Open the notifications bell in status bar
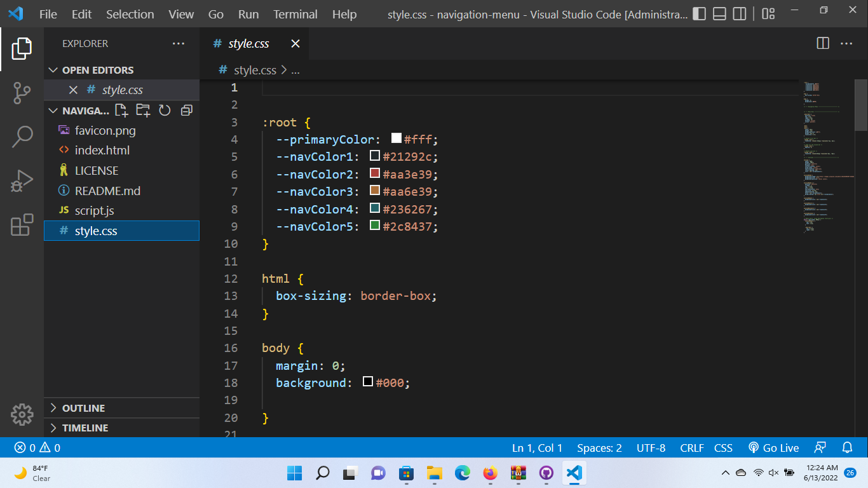868x488 pixels. (847, 447)
